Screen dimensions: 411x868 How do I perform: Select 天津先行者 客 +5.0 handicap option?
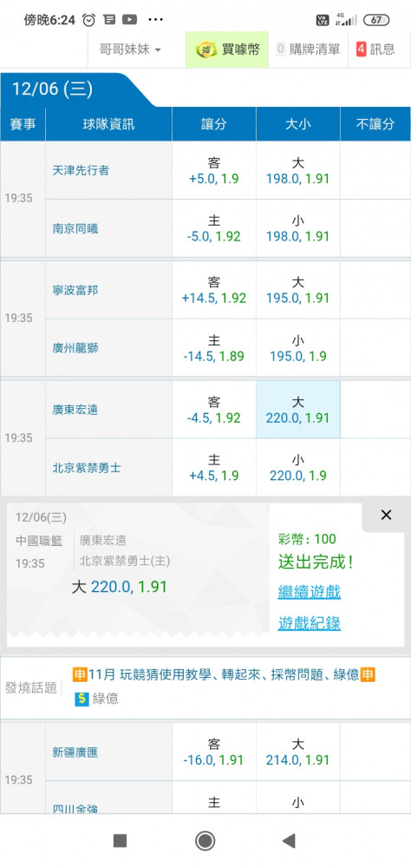214,170
